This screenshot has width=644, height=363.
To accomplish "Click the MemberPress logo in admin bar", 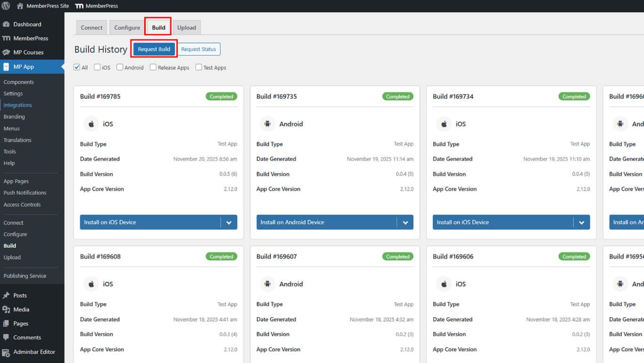I will click(x=80, y=6).
